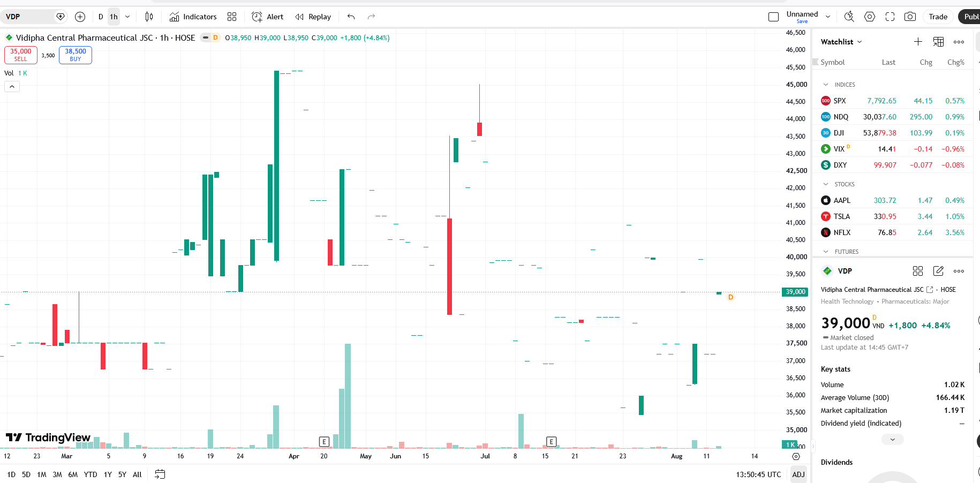Redo the chart action

[371, 17]
